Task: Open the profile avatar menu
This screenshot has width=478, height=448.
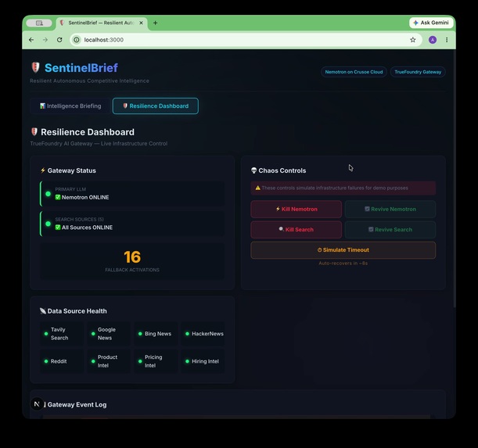Action: point(433,40)
